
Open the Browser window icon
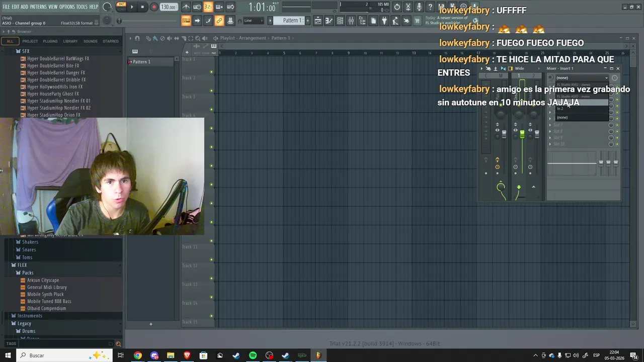point(362,21)
